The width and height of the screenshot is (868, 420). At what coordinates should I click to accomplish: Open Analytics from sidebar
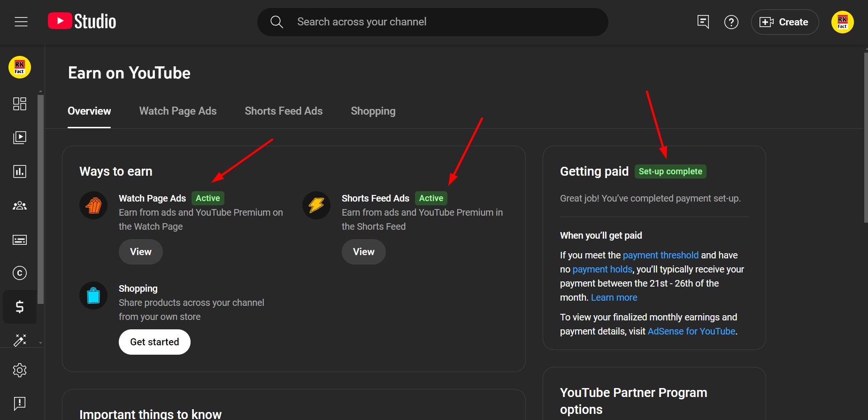(20, 171)
